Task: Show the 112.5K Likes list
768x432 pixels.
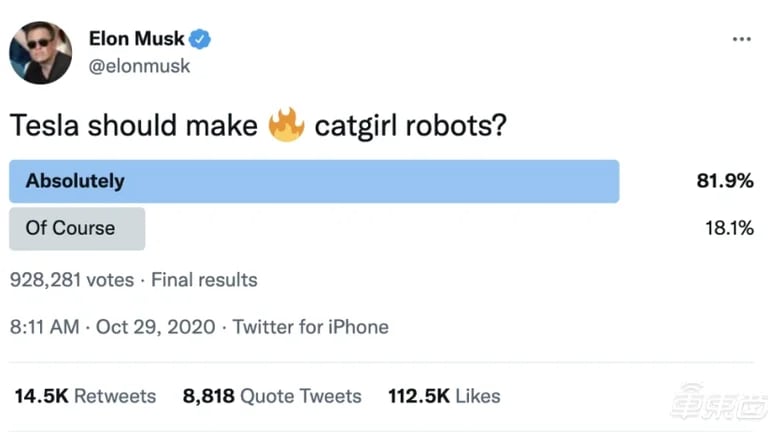Action: (444, 396)
